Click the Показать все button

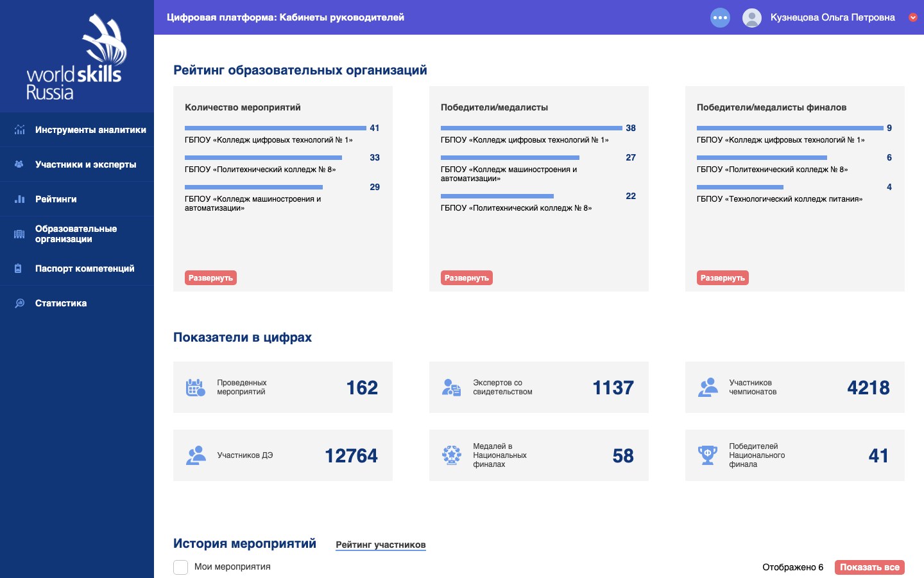(869, 567)
